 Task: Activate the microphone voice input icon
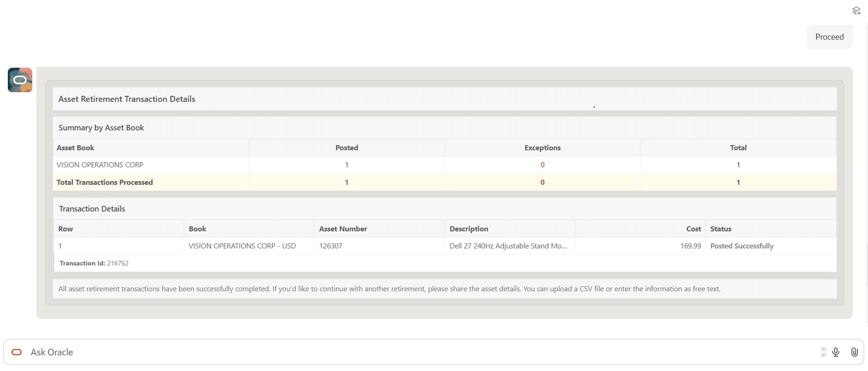coord(836,352)
